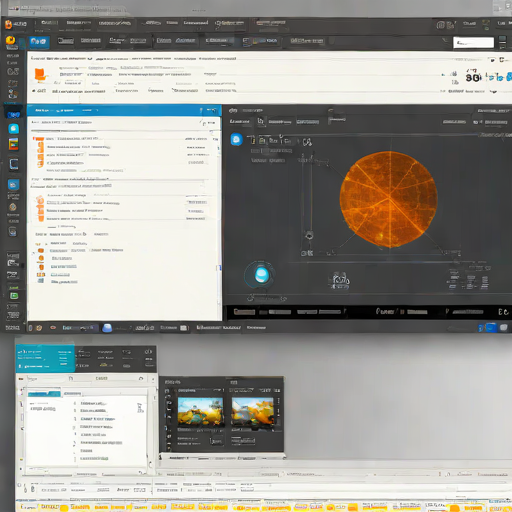Open the light-blue round app icon in the left sidebar
This screenshot has height=512, width=512.
click(14, 129)
